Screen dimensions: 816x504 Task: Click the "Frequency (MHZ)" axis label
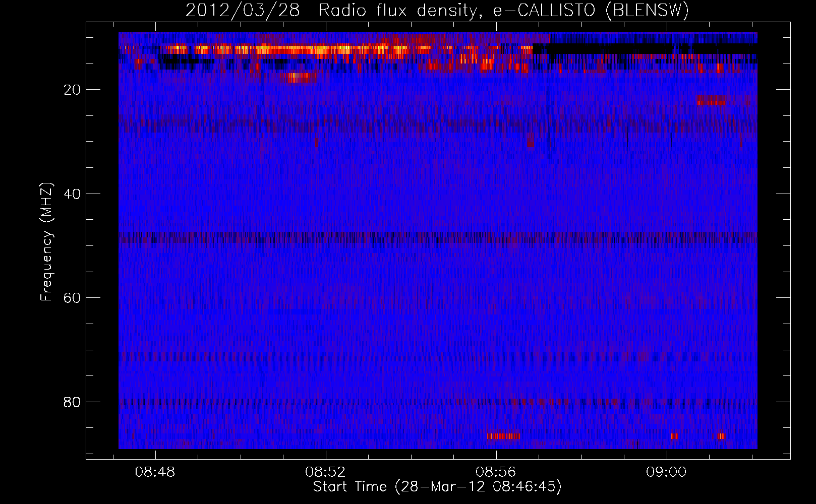click(46, 242)
